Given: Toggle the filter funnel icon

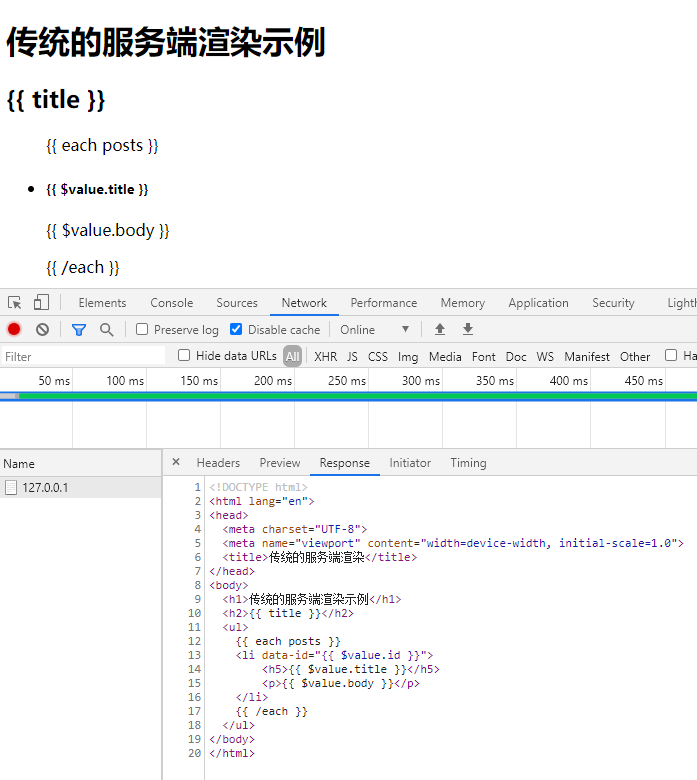Looking at the screenshot, I should click(79, 329).
